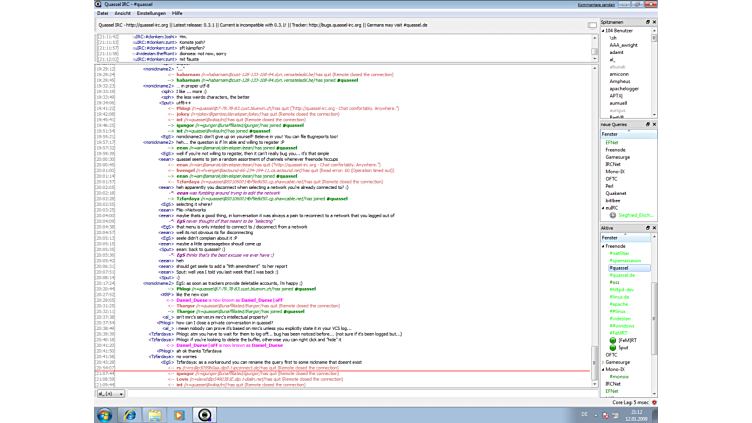Open the nickname dropdown beside the input field
The width and height of the screenshot is (752, 423).
point(110,394)
